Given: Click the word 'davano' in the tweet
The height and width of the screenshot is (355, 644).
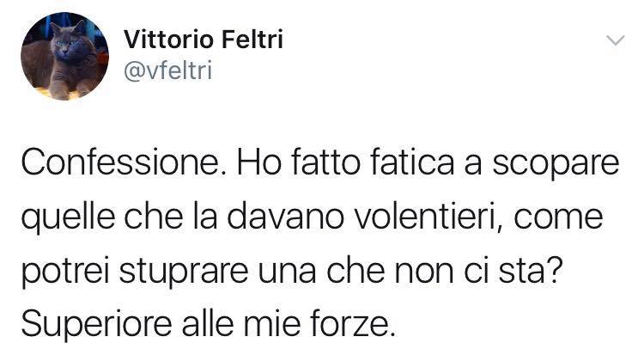Looking at the screenshot, I should click(285, 217).
